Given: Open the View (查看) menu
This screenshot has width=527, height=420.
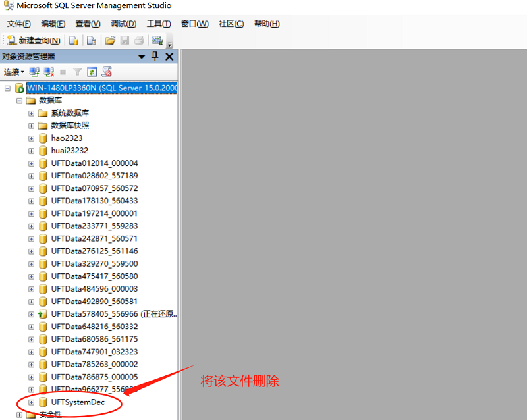Looking at the screenshot, I should pyautogui.click(x=88, y=24).
